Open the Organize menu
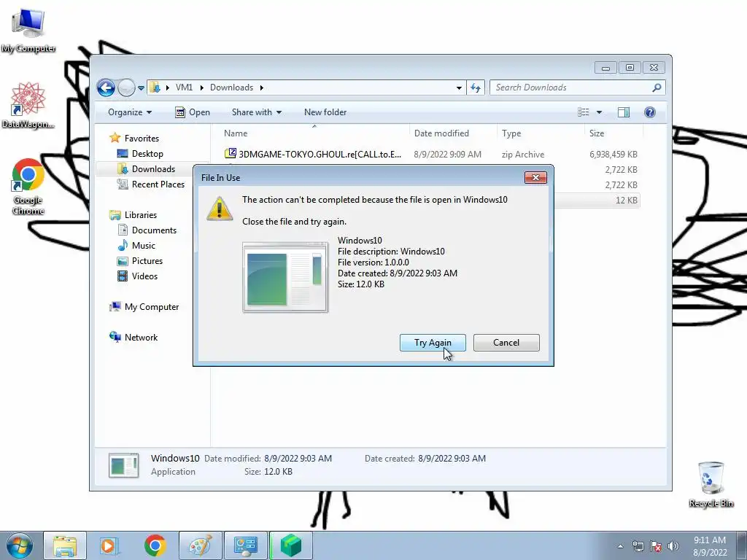747x560 pixels. pyautogui.click(x=130, y=112)
